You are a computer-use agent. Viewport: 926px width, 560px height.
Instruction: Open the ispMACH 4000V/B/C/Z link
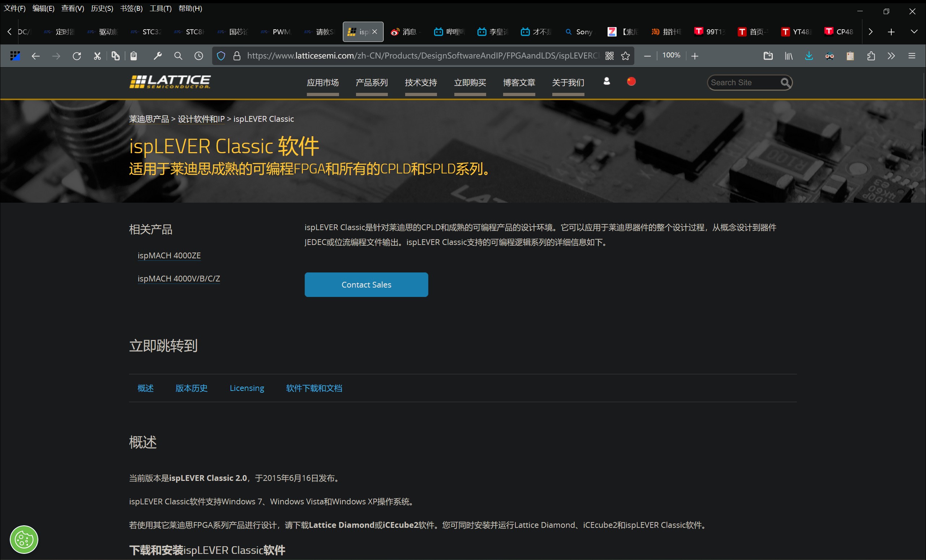pos(179,279)
